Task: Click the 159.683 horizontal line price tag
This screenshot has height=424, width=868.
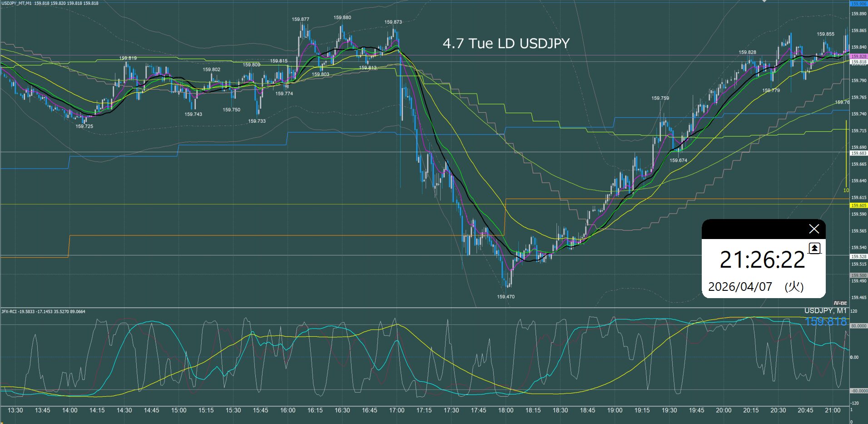Action: point(858,154)
